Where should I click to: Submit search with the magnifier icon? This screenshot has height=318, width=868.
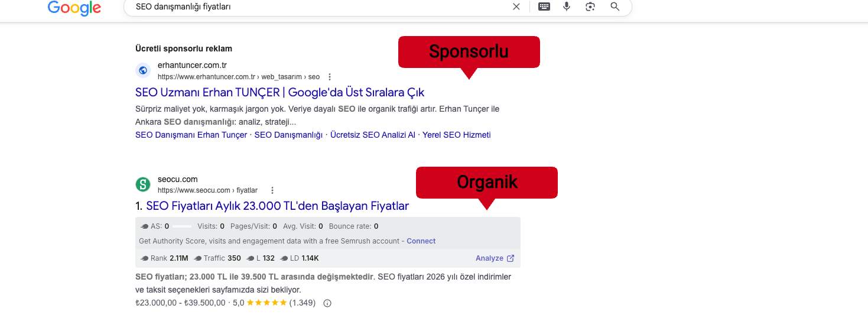(x=615, y=7)
